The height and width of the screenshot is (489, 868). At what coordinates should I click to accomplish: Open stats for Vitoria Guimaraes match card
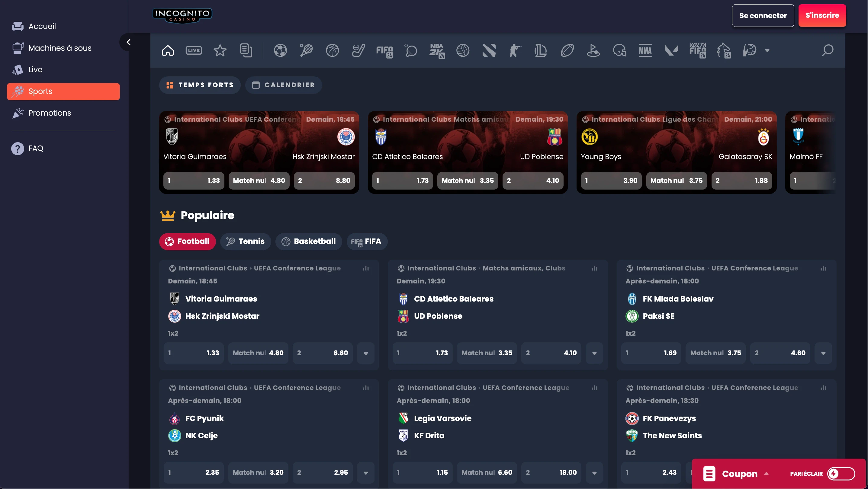pos(366,268)
